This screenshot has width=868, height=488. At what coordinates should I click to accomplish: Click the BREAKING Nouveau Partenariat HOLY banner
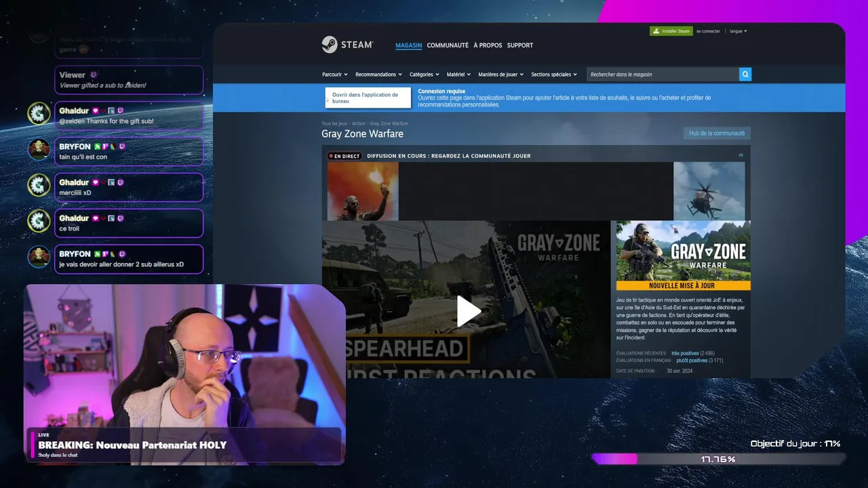(184, 445)
